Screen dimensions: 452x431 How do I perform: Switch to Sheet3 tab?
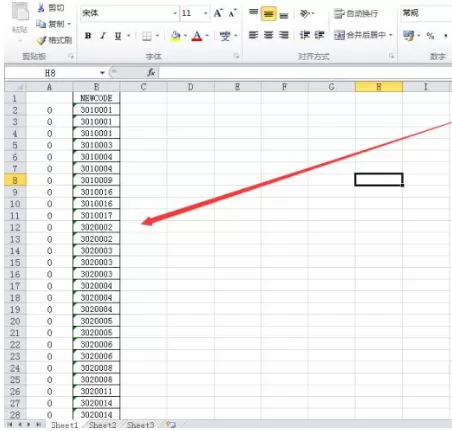140,425
